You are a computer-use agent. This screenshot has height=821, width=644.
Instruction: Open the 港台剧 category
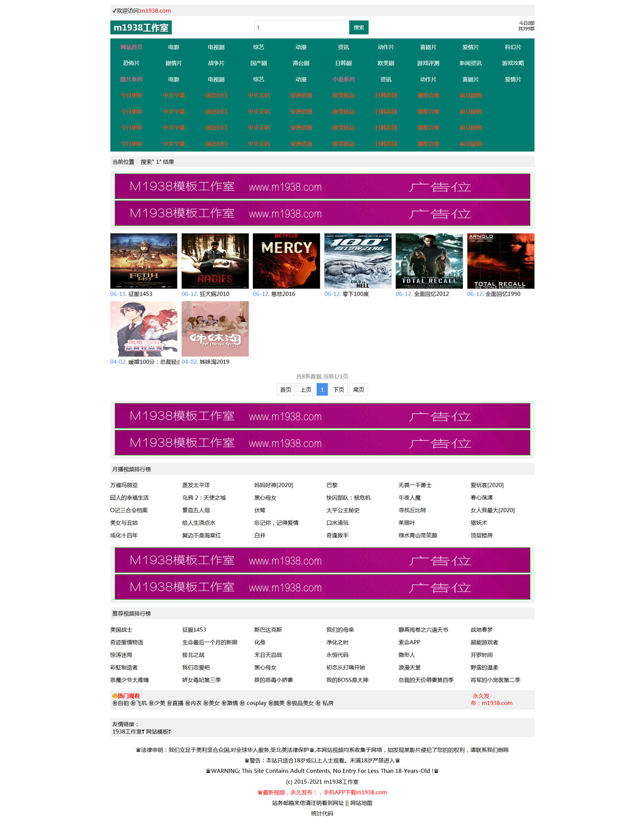301,63
